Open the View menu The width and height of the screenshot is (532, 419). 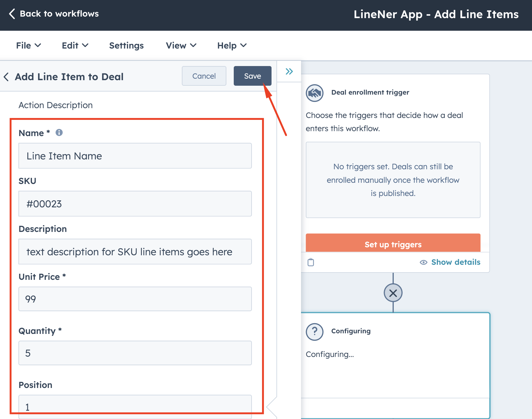tap(181, 45)
